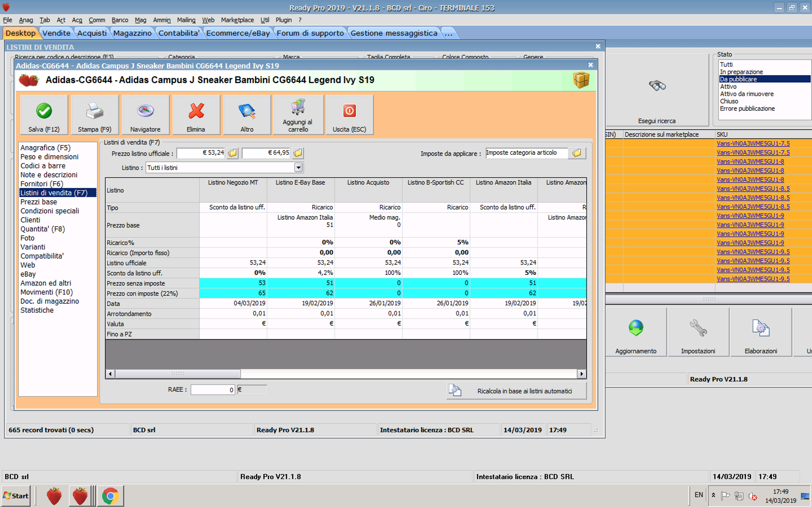812x508 pixels.
Task: Open the File menu
Action: (7, 20)
